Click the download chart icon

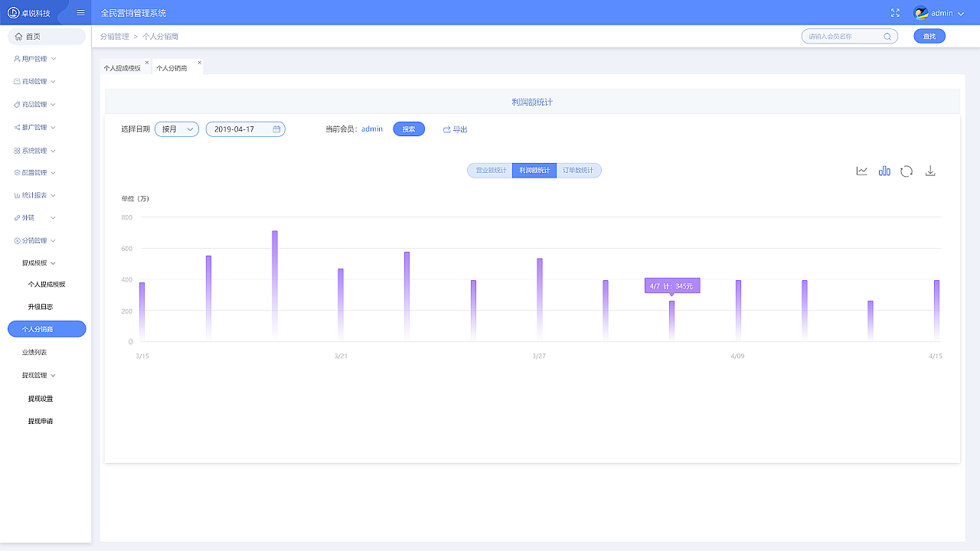click(x=930, y=171)
